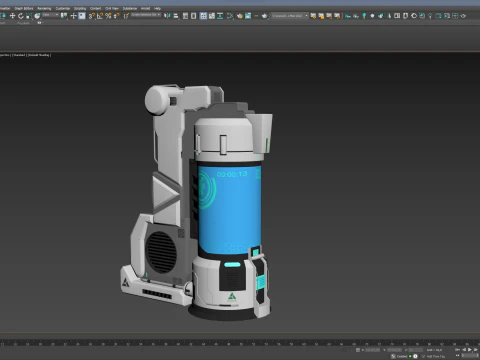Toggle Percent Snap
Viewport: 480px width, 360px height.
108,16
